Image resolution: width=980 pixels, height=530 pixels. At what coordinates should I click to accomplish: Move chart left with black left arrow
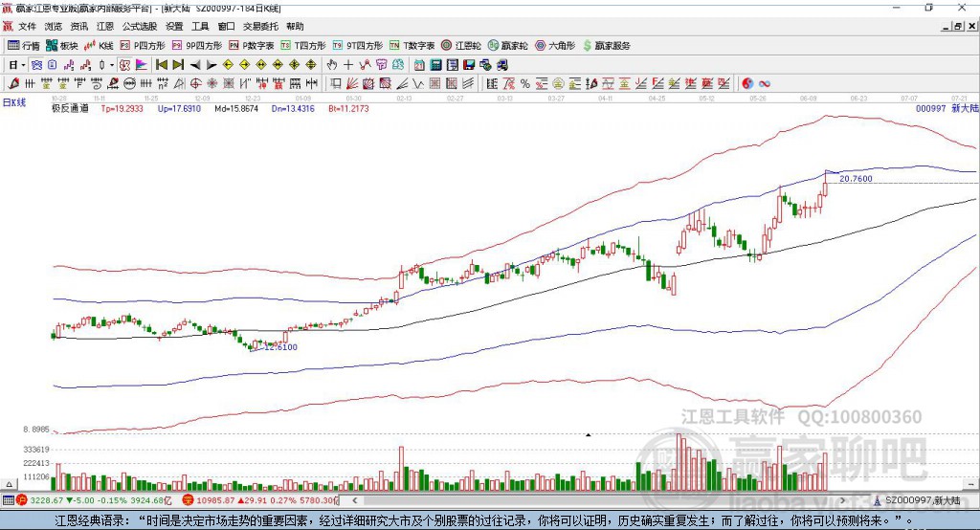click(x=195, y=65)
